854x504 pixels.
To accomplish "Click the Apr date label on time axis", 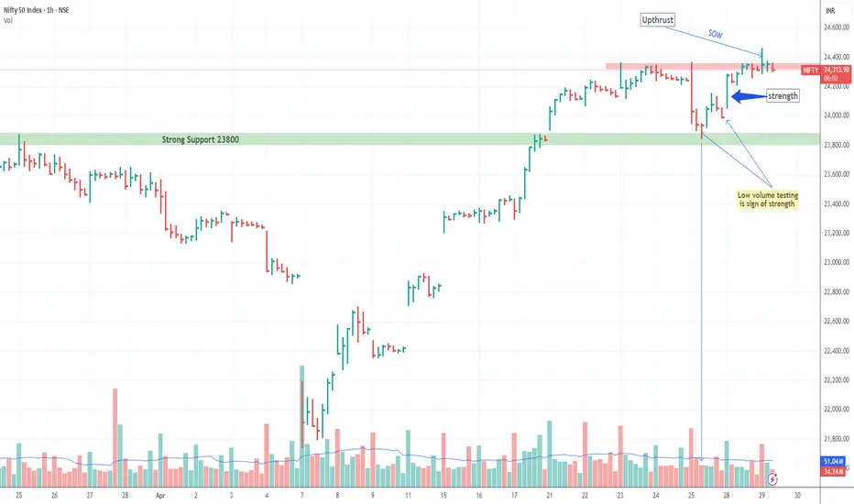I will (x=160, y=496).
